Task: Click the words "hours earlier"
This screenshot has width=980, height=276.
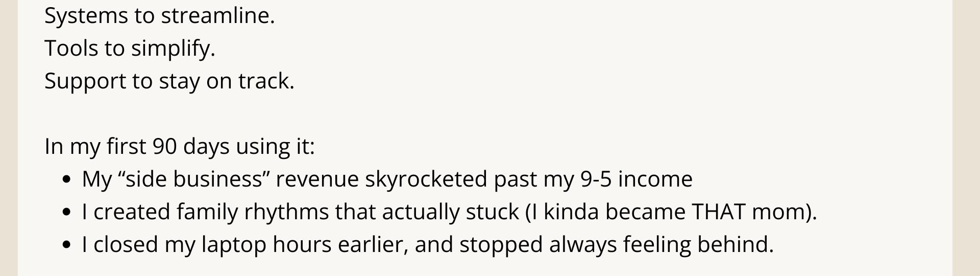Action: [x=340, y=245]
